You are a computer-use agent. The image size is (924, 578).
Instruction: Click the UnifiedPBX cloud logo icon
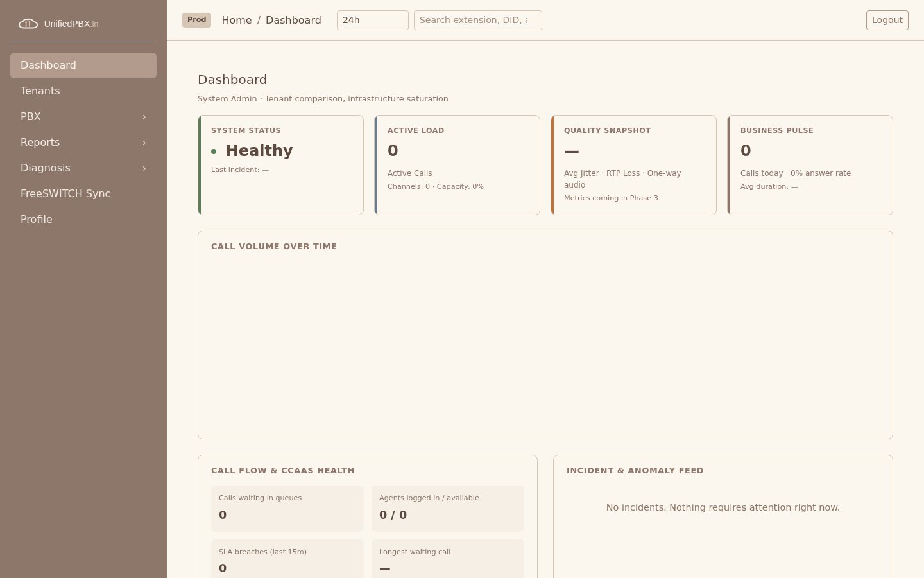pos(28,24)
